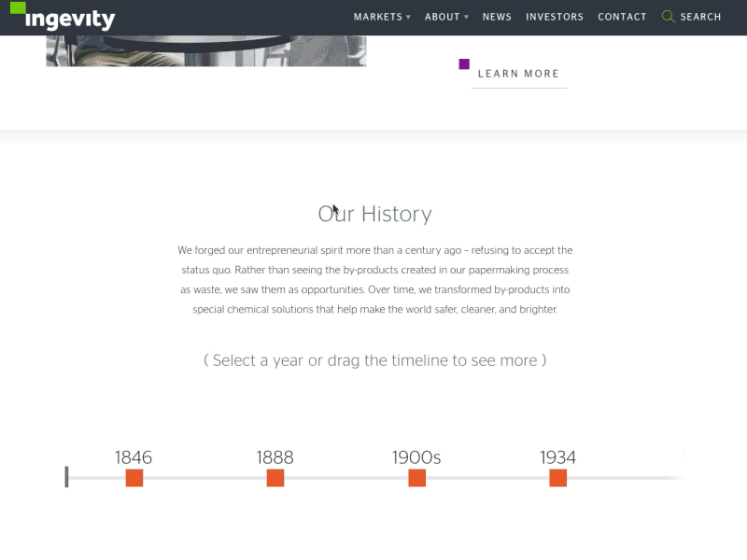
Task: Select the NEWS menu item
Action: click(x=497, y=16)
